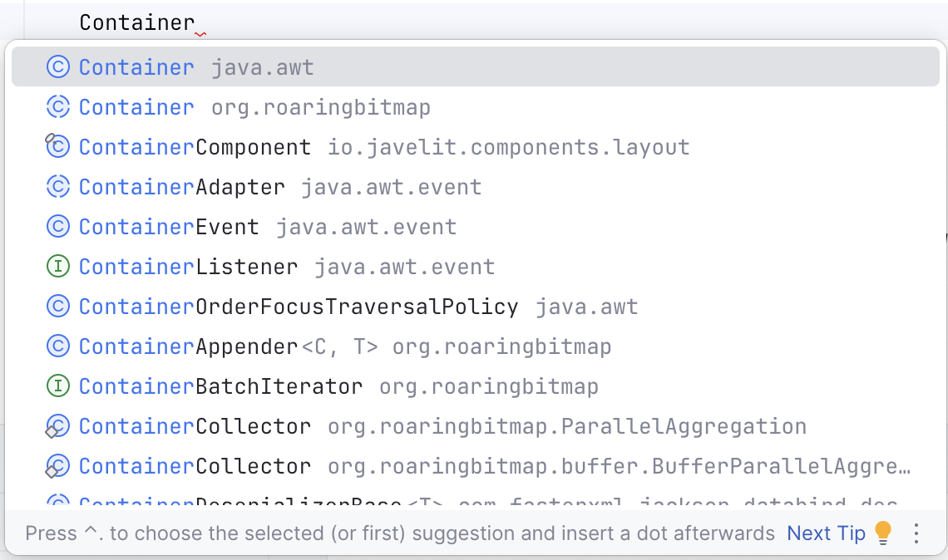Choose Container from org.roaringbitmap
Viewport: 948px width, 560px height.
coord(254,107)
